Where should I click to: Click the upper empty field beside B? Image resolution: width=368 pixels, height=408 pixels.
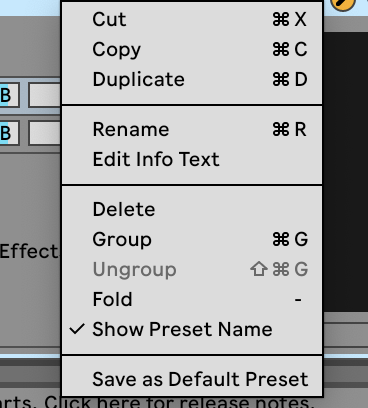(x=45, y=95)
